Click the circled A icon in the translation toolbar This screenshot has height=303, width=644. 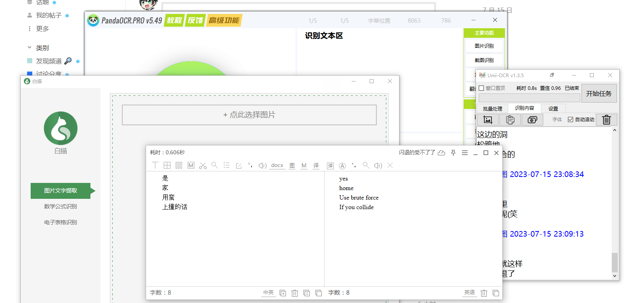click(x=342, y=166)
